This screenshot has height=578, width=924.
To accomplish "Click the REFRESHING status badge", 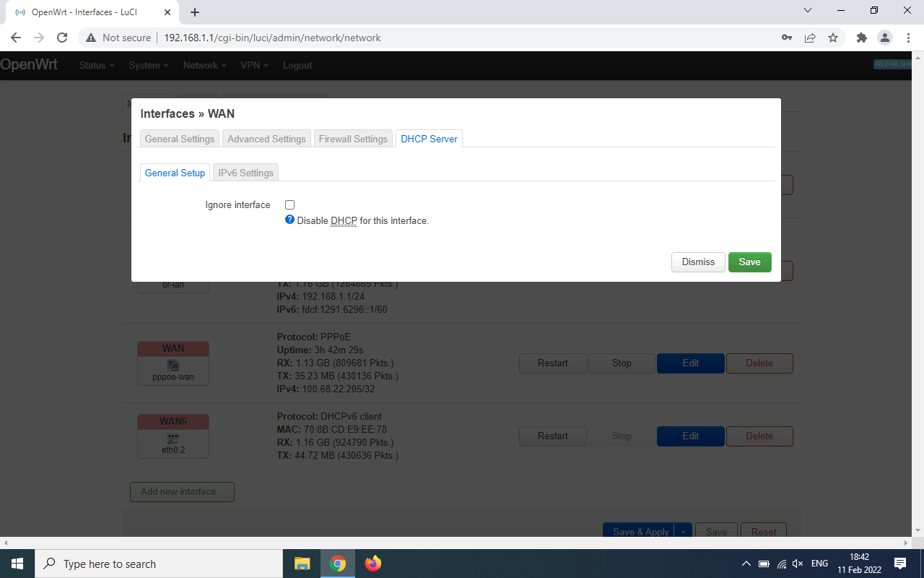I will (892, 64).
